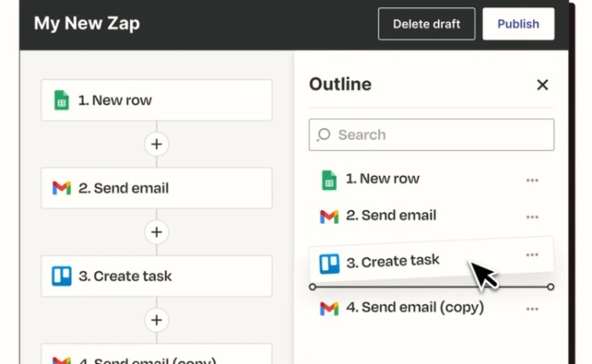
Task: Click the Google Sheets icon in Outline list
Action: pos(329,180)
